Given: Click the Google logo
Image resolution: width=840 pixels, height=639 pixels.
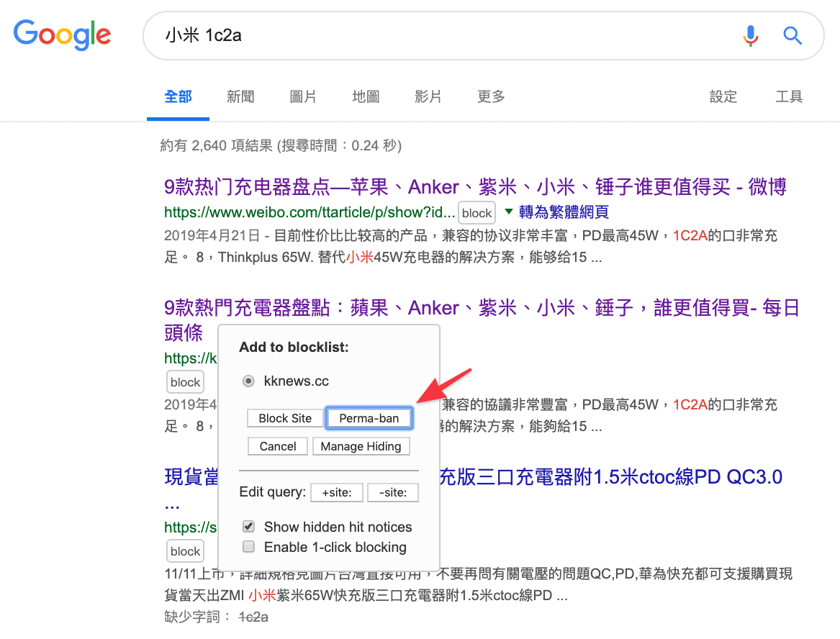Looking at the screenshot, I should click(x=62, y=35).
